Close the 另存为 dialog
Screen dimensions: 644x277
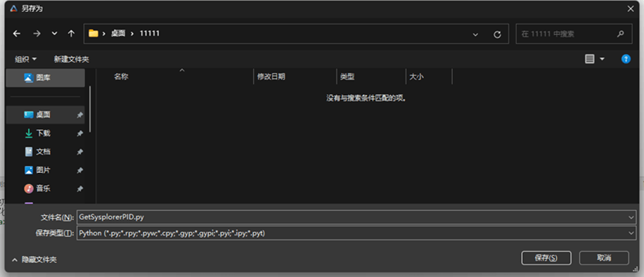pyautogui.click(x=631, y=8)
